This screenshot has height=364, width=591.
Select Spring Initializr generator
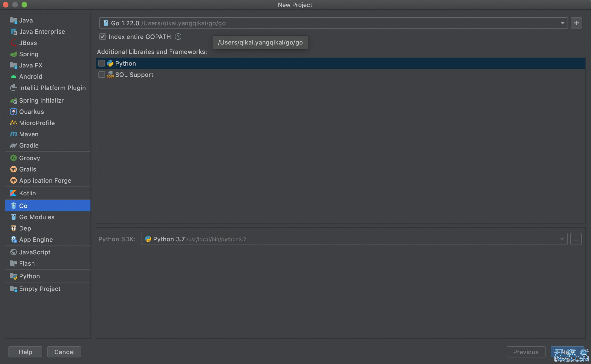[x=48, y=101]
